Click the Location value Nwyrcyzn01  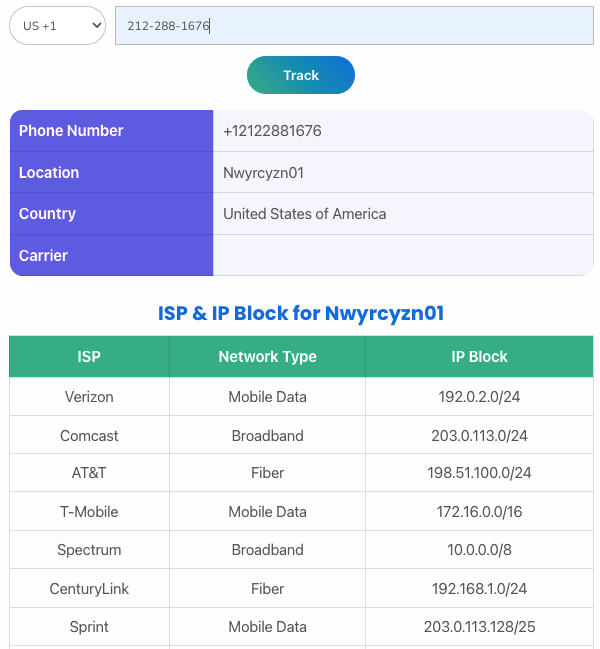[263, 173]
